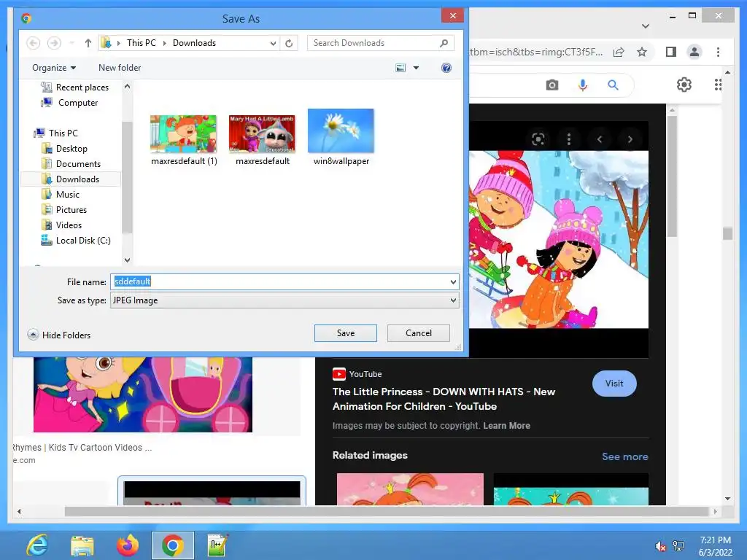Open the image preview three-dot options
This screenshot has width=747, height=560.
(x=569, y=139)
